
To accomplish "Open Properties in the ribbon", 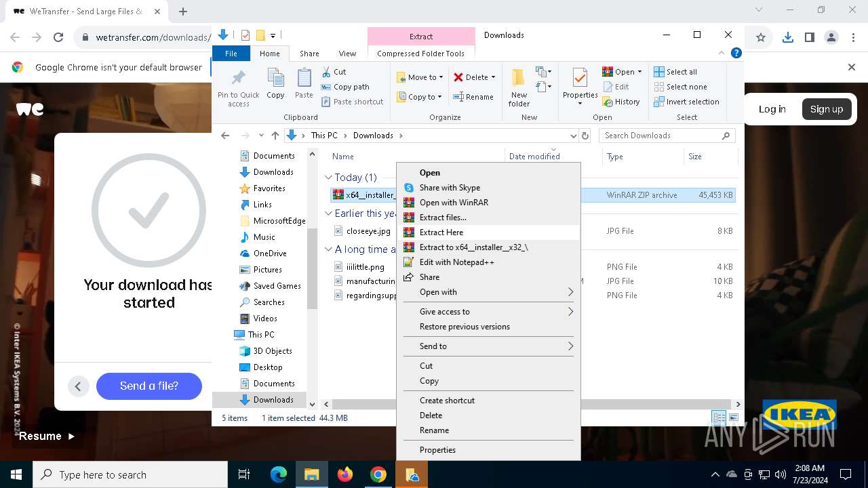I will pos(580,87).
